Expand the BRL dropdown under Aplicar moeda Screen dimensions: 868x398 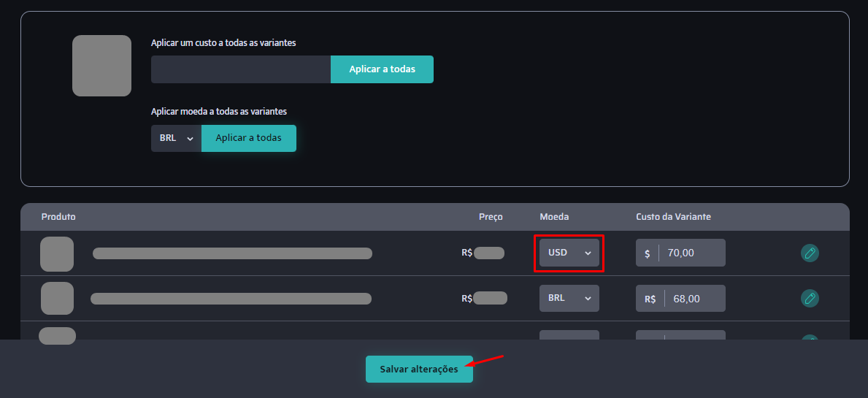tap(176, 138)
